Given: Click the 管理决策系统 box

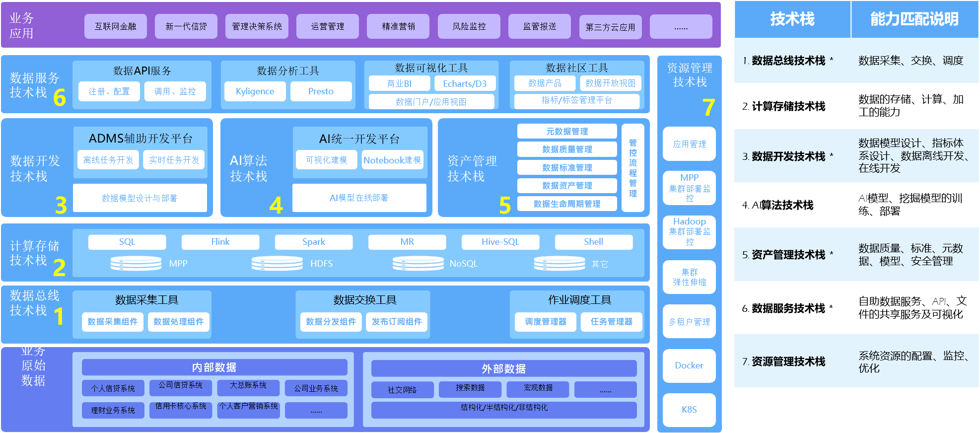Looking at the screenshot, I should pos(257,26).
